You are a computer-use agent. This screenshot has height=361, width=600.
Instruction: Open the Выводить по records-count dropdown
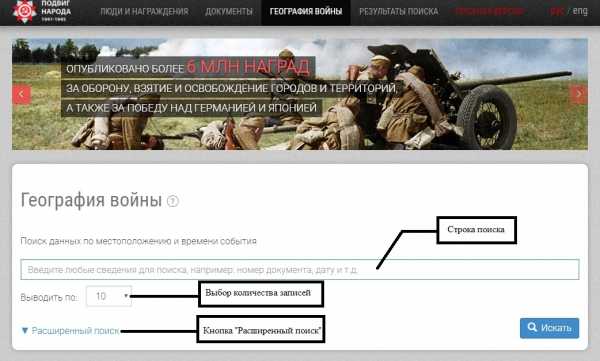109,296
